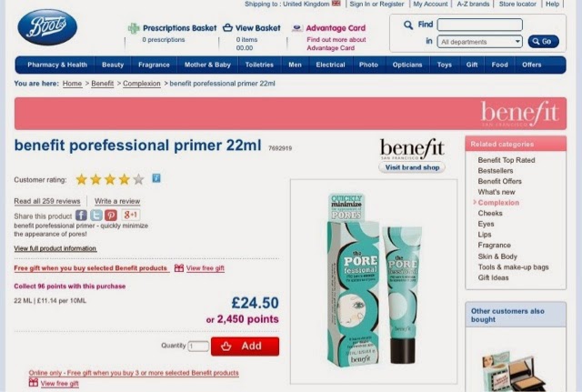
Task: Click the Prescriptions Basket cross icon
Action: pyautogui.click(x=134, y=28)
